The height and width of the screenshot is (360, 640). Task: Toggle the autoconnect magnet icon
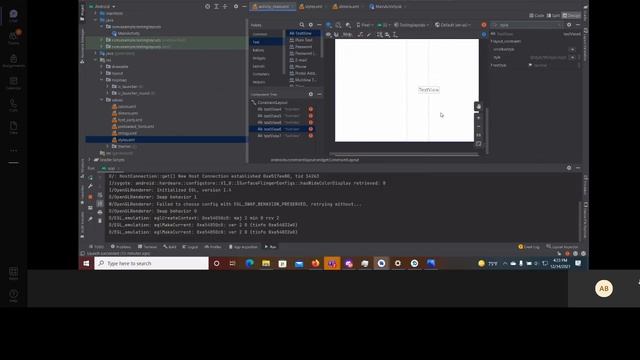(336, 35)
